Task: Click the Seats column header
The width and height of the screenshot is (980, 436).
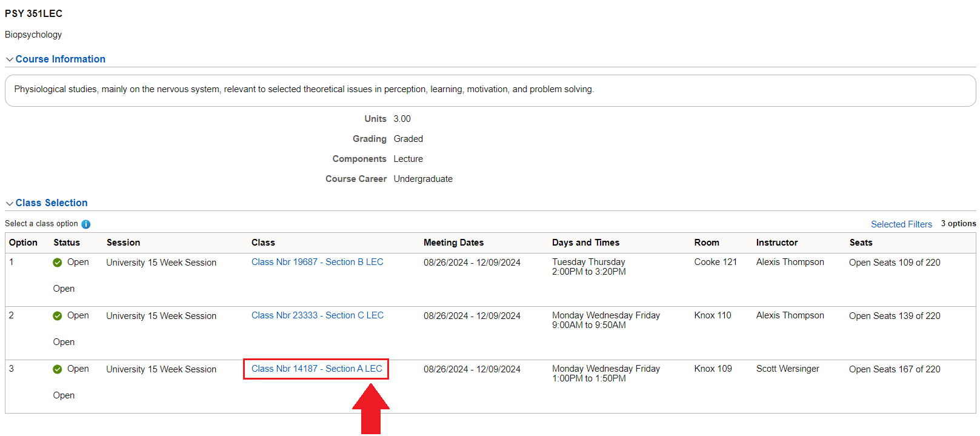Action: pyautogui.click(x=861, y=243)
